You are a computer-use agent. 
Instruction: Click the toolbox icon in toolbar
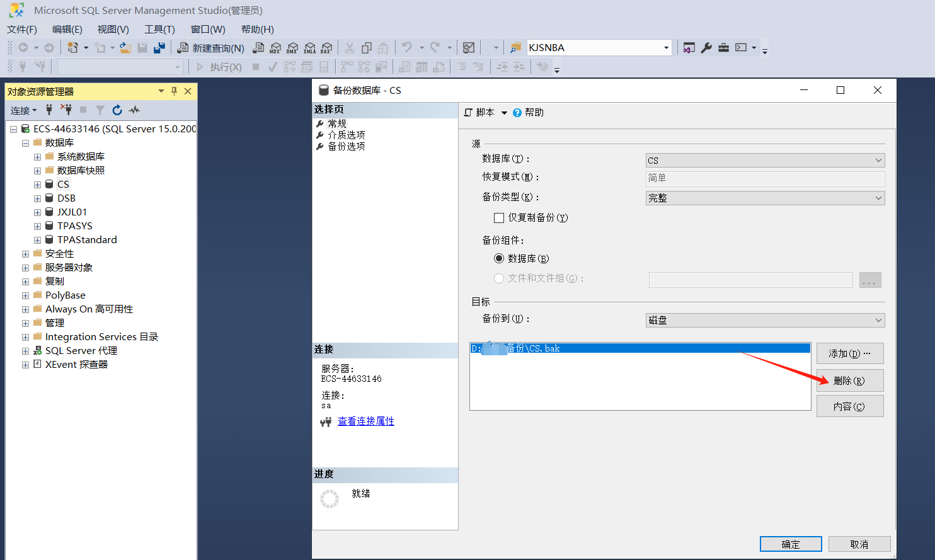pyautogui.click(x=723, y=48)
